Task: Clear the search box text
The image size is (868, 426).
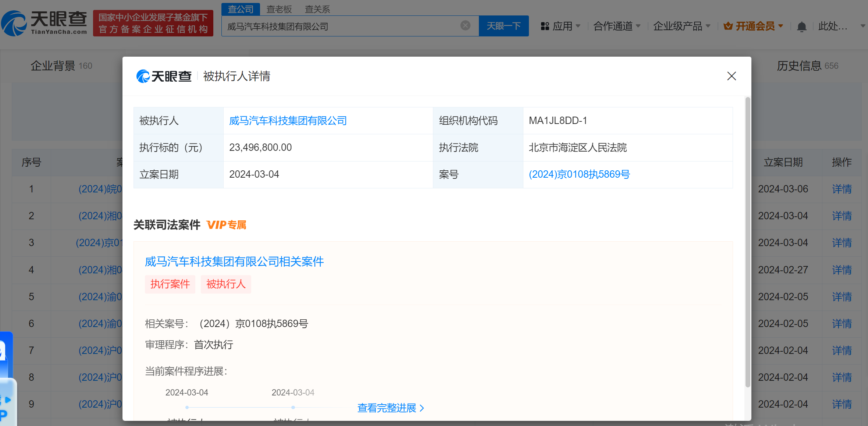Action: pos(465,25)
